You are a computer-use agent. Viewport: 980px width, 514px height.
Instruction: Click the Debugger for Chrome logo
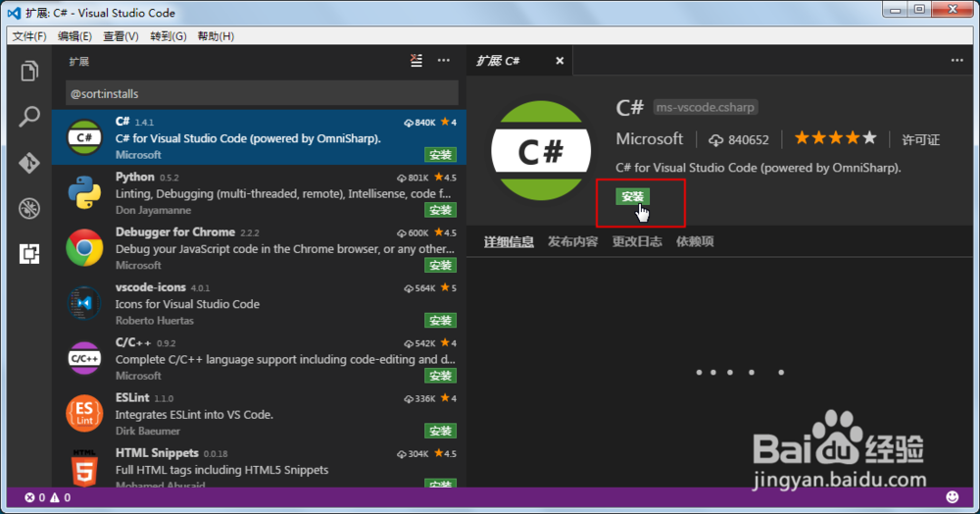[84, 247]
